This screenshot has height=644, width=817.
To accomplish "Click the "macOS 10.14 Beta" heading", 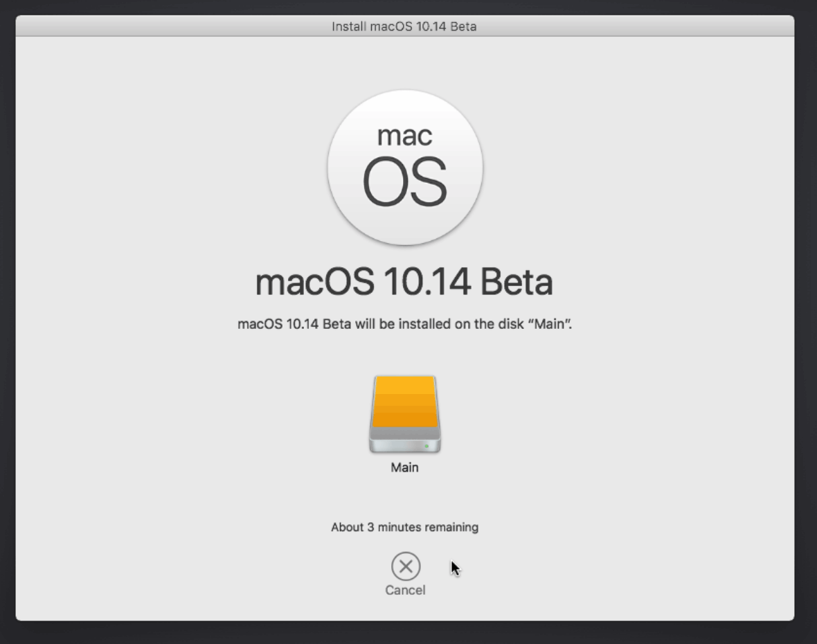I will click(404, 282).
